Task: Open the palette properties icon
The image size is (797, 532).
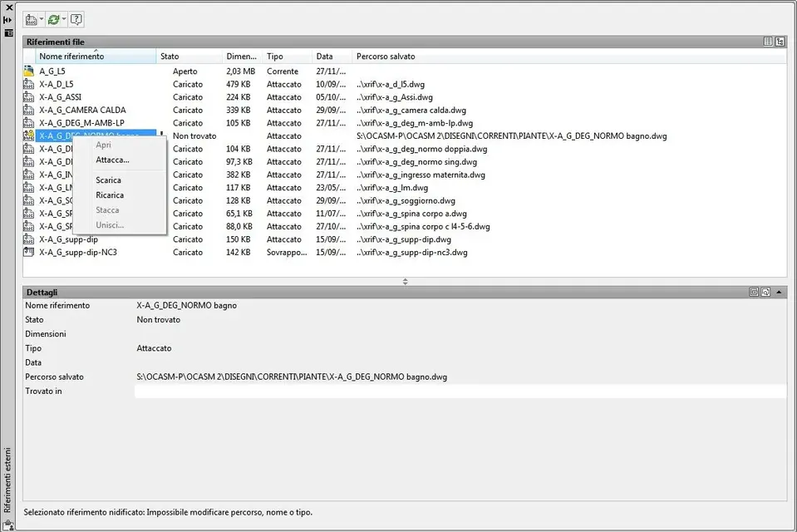Action: (8, 33)
